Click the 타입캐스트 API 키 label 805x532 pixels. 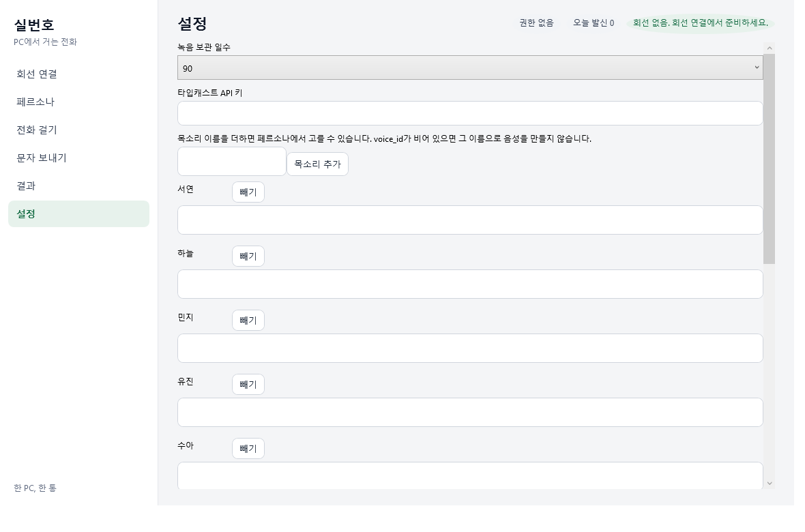(210, 93)
